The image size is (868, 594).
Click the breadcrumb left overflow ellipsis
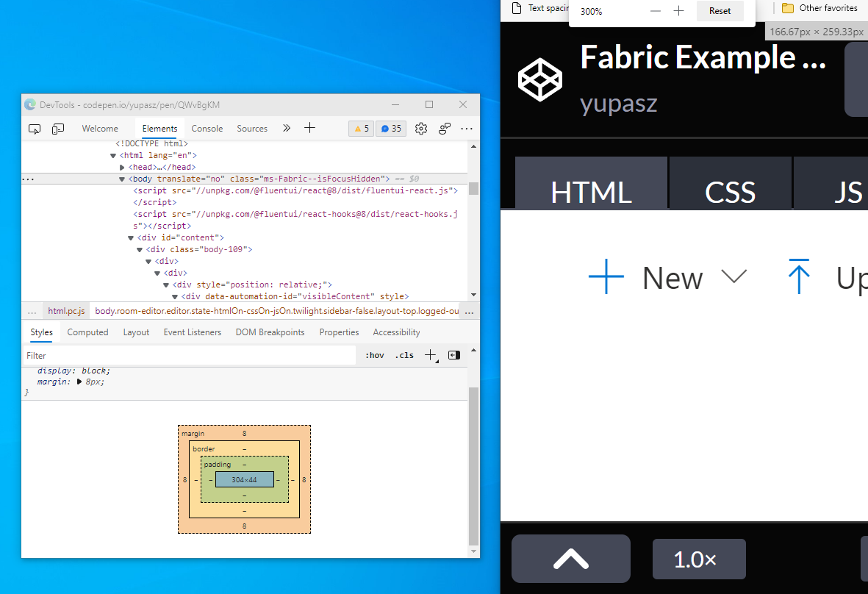[32, 312]
